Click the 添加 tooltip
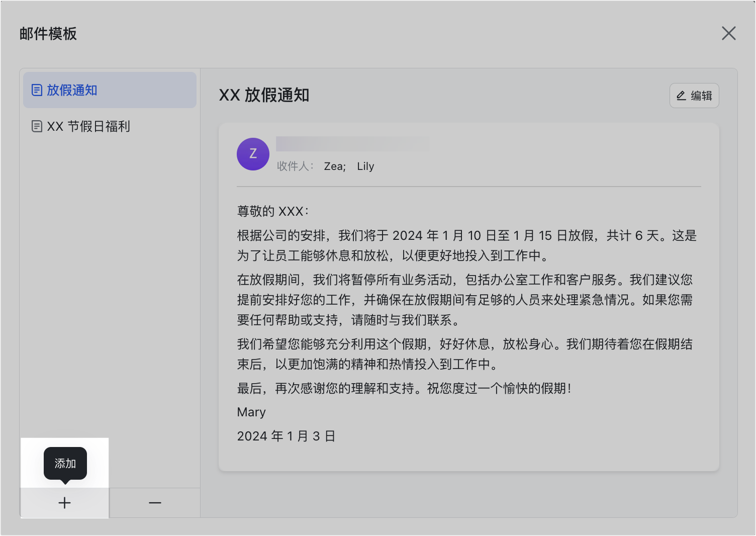Image resolution: width=756 pixels, height=536 pixels. 65,463
